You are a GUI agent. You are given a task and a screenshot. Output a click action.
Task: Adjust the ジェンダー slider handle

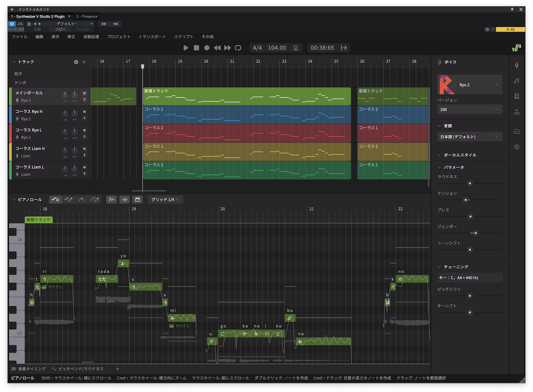[476, 233]
